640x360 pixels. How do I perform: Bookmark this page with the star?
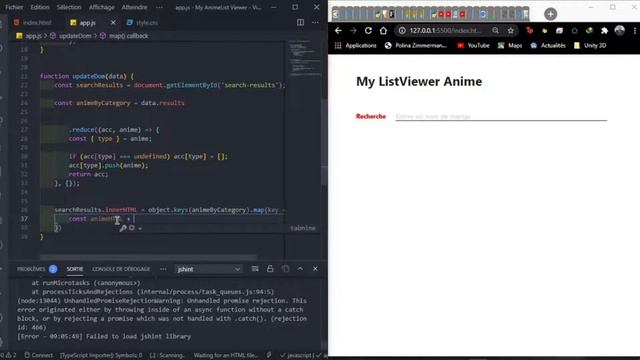pyautogui.click(x=511, y=31)
